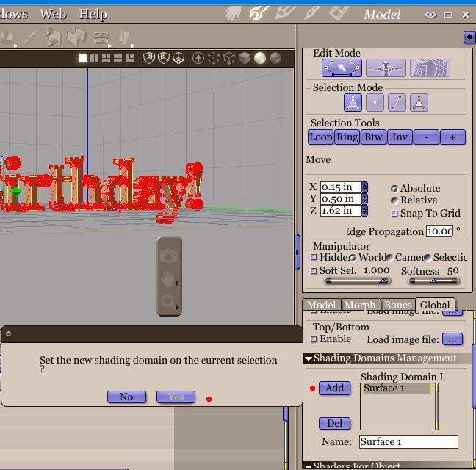Select two-column viewport layout icon

coord(95,58)
